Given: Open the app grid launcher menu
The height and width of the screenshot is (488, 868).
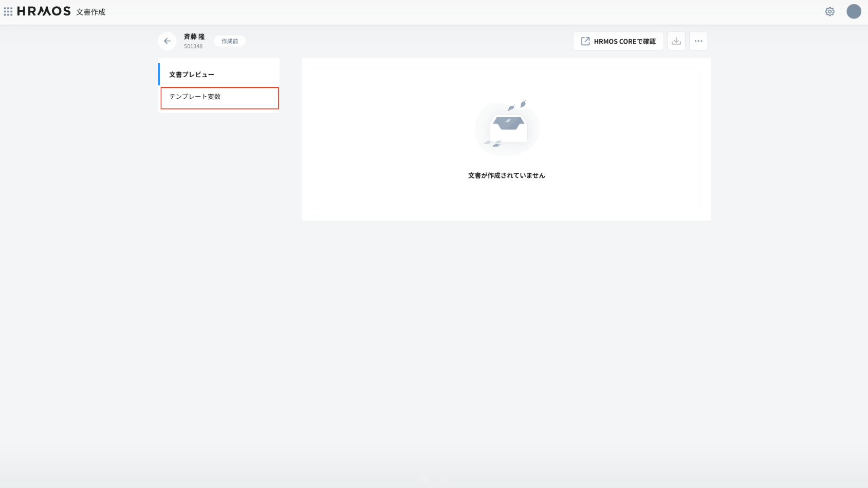Looking at the screenshot, I should point(8,11).
